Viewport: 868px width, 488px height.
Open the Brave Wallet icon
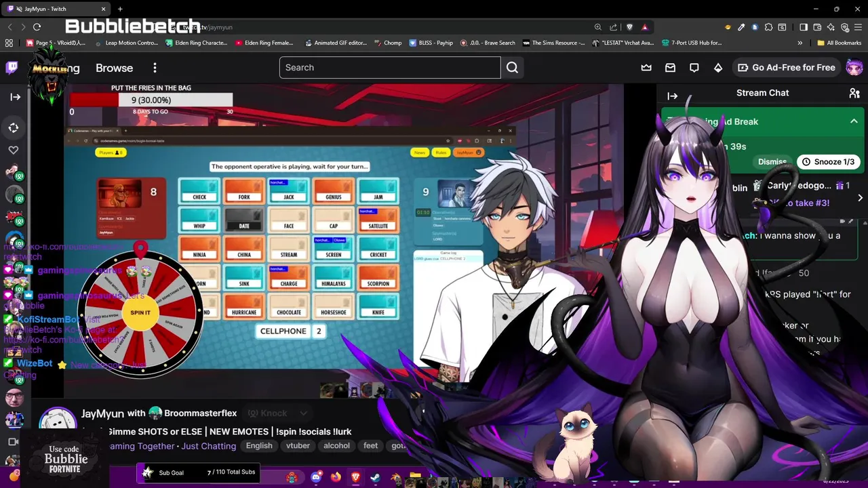click(x=817, y=27)
